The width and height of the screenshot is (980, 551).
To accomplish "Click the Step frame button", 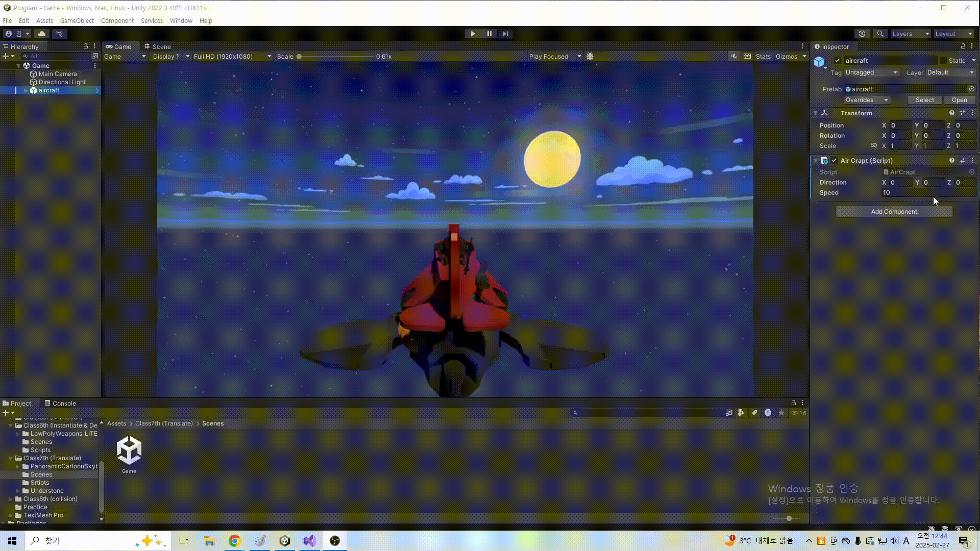I will (505, 34).
